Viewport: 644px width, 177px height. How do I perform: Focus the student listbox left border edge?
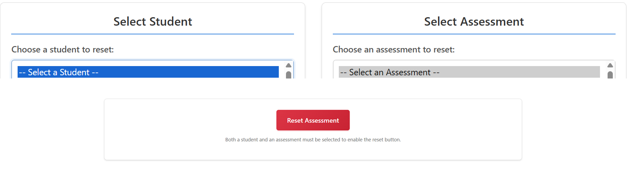pyautogui.click(x=12, y=70)
